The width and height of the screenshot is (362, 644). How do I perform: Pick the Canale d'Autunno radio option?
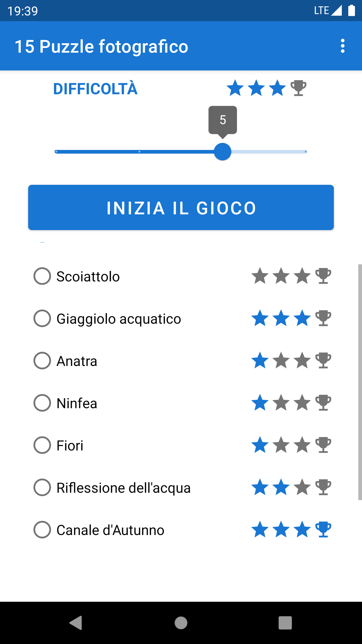click(42, 530)
